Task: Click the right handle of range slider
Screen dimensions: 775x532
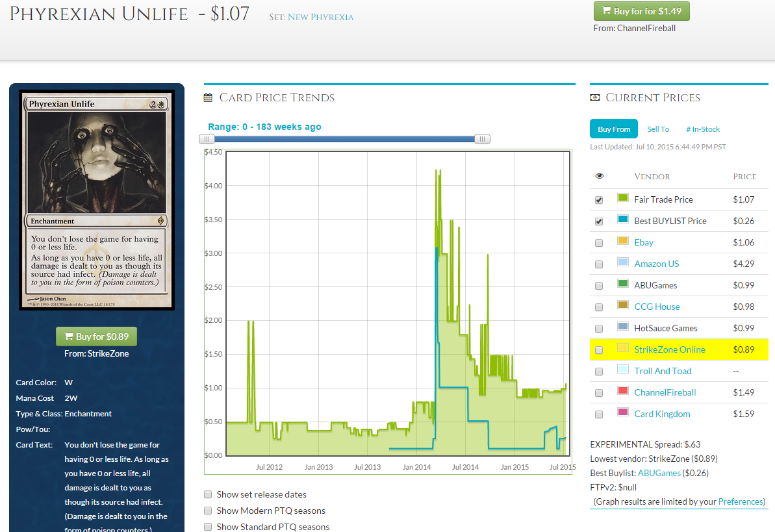Action: pos(482,140)
